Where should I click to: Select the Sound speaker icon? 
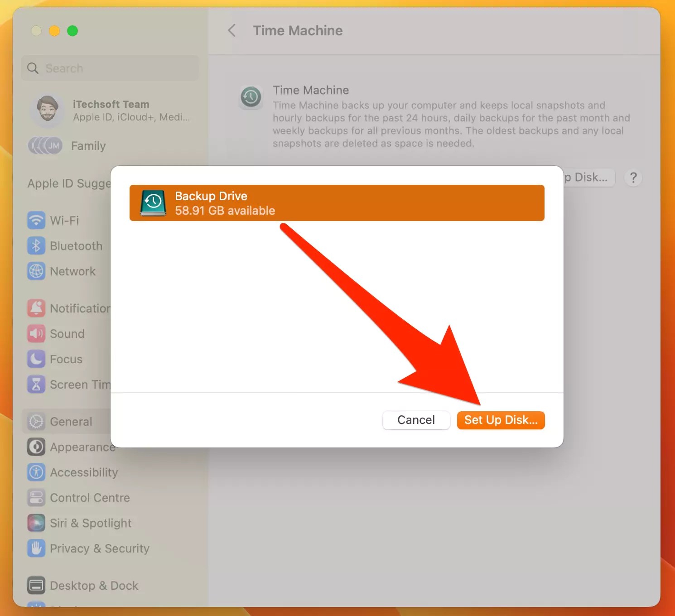36,334
